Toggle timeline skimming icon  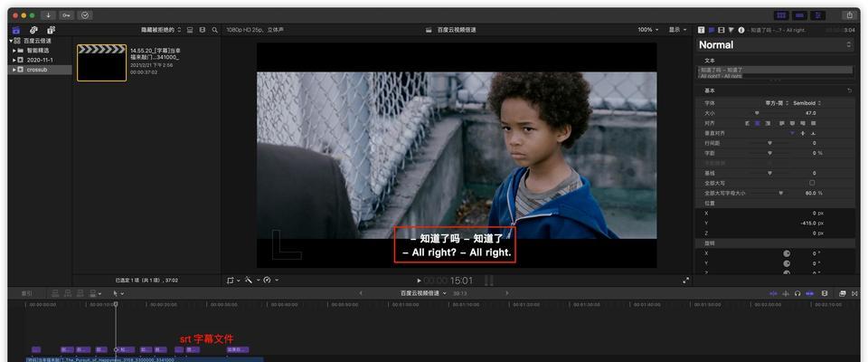point(774,293)
